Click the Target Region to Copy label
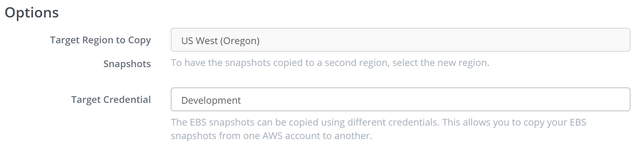The image size is (644, 151). point(100,40)
